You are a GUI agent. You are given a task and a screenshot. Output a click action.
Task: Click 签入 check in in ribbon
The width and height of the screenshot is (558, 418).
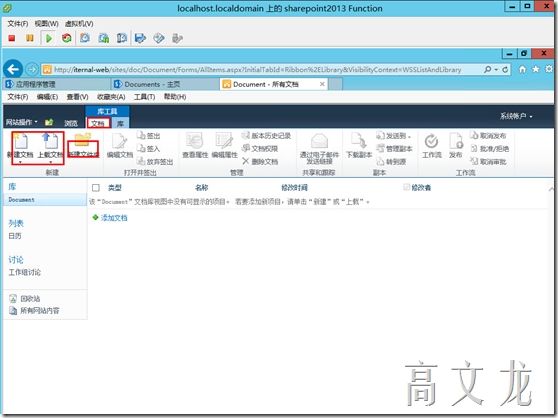(149, 148)
